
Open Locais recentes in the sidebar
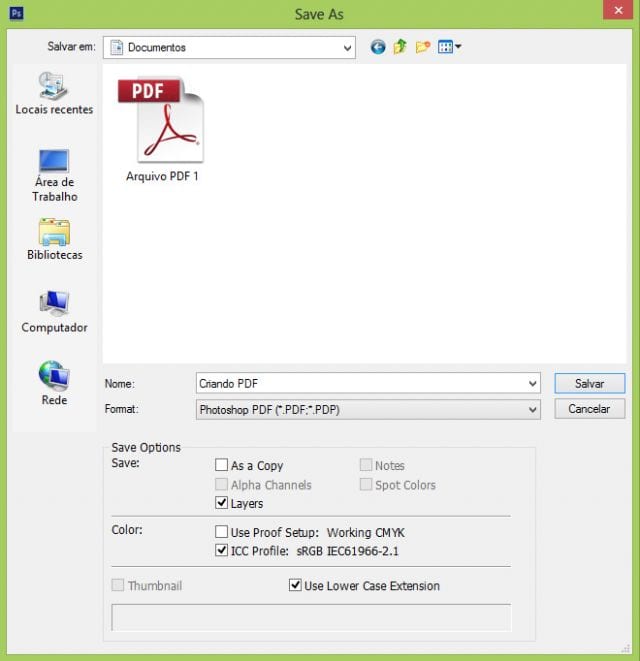tap(54, 93)
